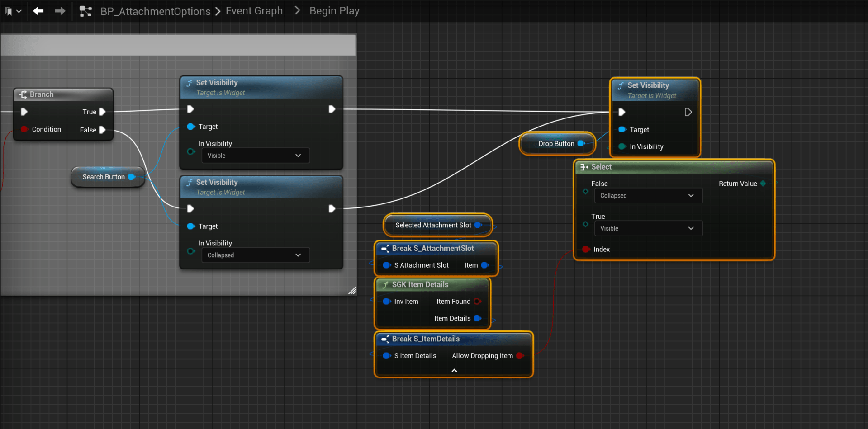
Task: Click the Select node Index pin
Action: click(586, 249)
